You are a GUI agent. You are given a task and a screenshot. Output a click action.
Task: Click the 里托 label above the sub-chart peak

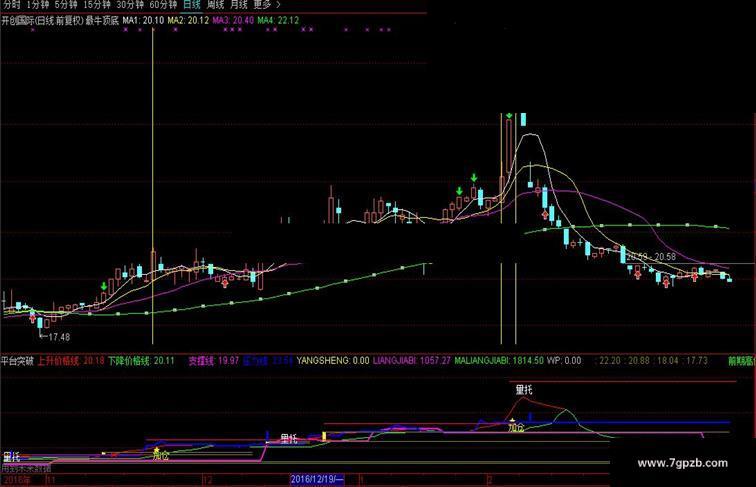click(524, 390)
